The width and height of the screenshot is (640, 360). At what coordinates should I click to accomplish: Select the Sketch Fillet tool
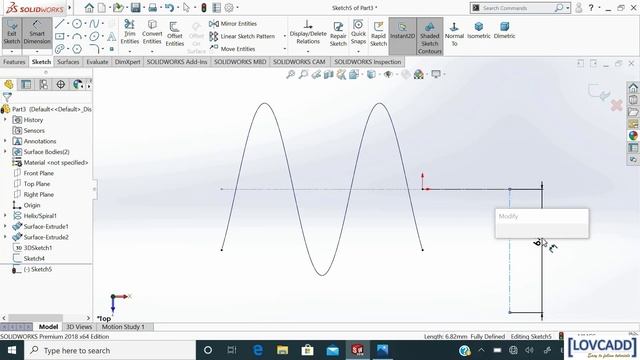point(94,49)
